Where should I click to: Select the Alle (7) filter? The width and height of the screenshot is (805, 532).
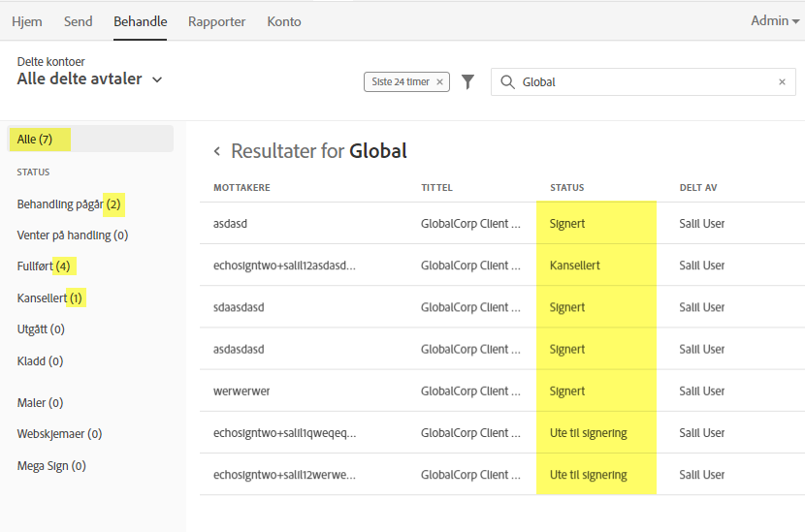(x=35, y=140)
